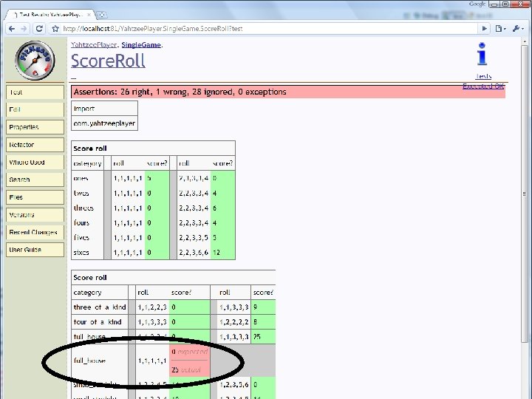This screenshot has height=399, width=532.
Task: Close the Test Results browser tab
Action: click(89, 15)
